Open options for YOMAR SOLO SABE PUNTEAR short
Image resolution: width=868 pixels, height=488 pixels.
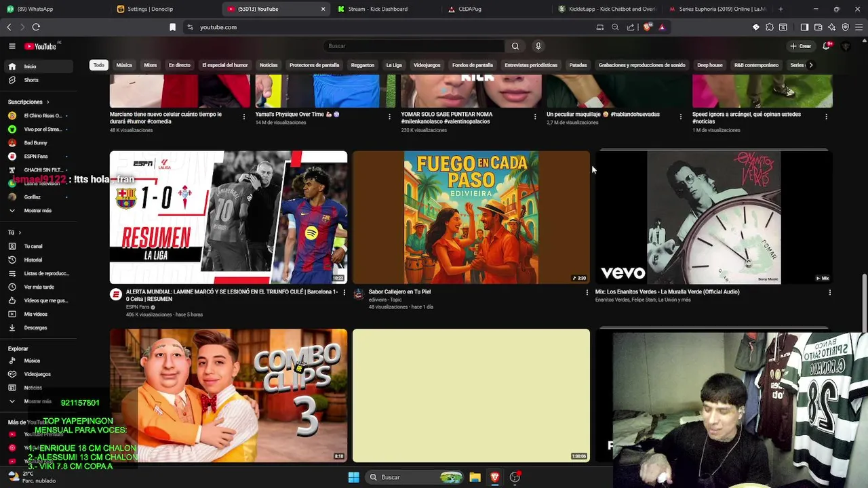[535, 117]
